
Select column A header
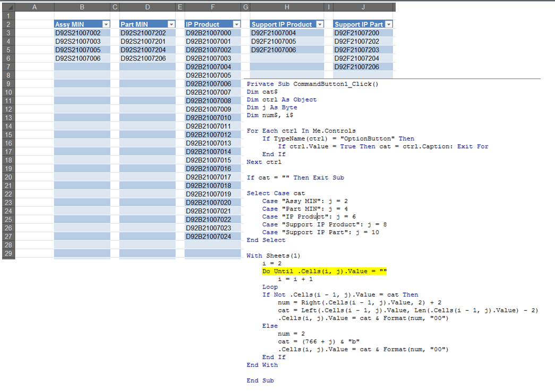35,7
